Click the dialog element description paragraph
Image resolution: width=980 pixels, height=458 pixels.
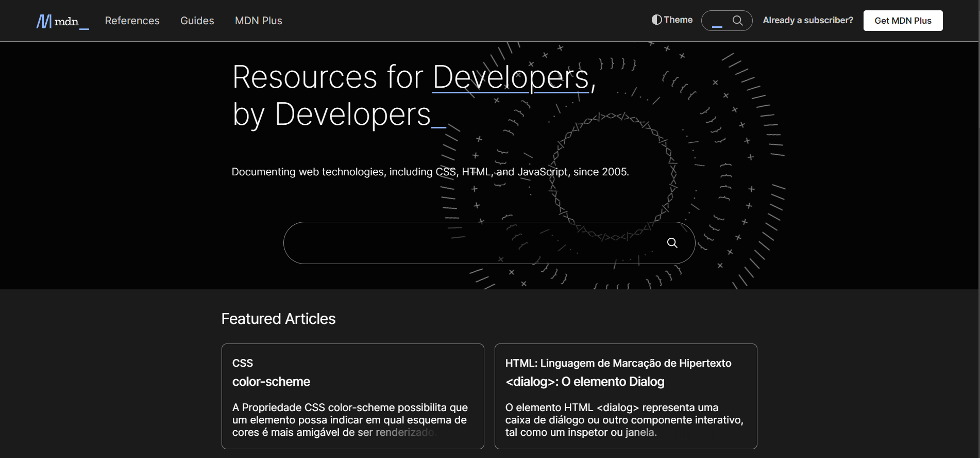[624, 420]
